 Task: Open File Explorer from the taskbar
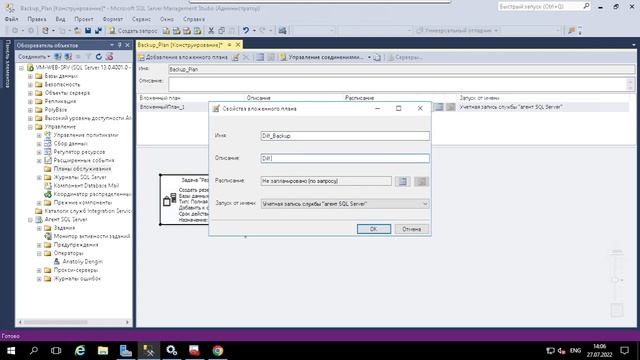tap(103, 351)
